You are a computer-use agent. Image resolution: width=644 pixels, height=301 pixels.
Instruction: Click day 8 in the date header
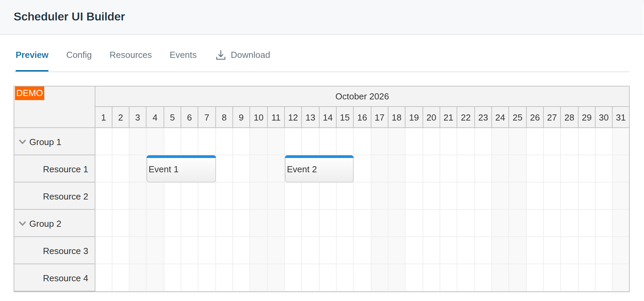224,117
